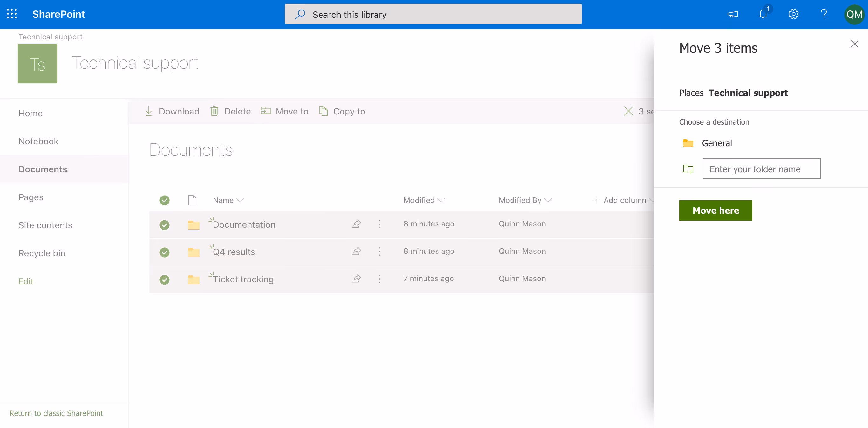Click the notifications bell icon
The height and width of the screenshot is (428, 868).
pyautogui.click(x=763, y=14)
